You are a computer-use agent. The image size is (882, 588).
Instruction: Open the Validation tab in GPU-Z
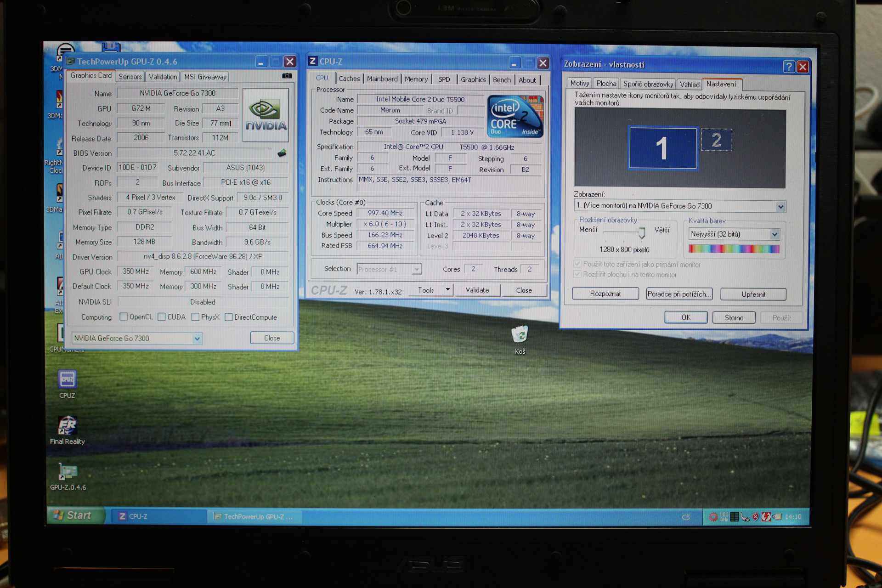coord(163,77)
